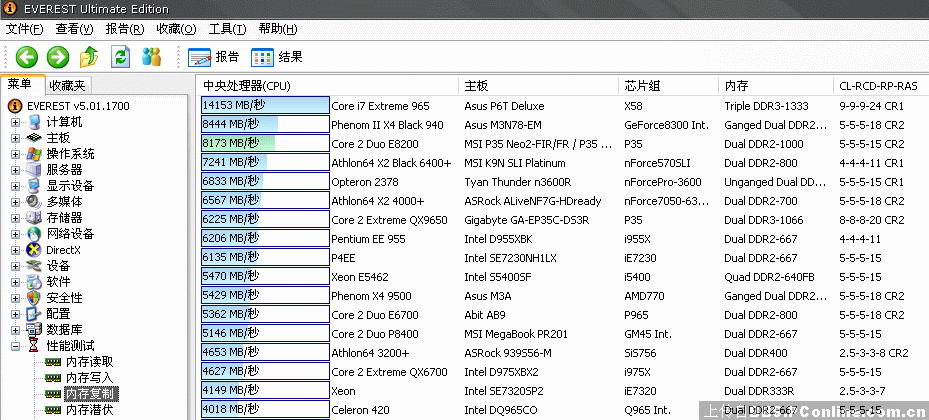Image resolution: width=929 pixels, height=420 pixels.
Task: Expand the 操作系统 tree node
Action: pyautogui.click(x=15, y=155)
